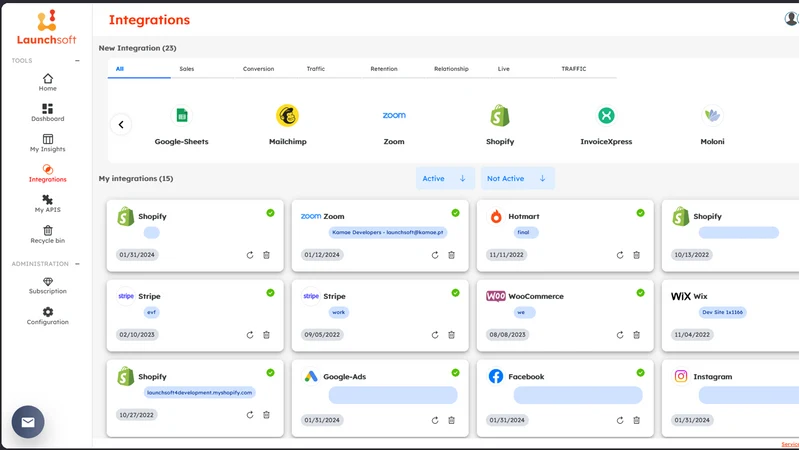Toggle status check on Stripe evf card

[x=270, y=293]
